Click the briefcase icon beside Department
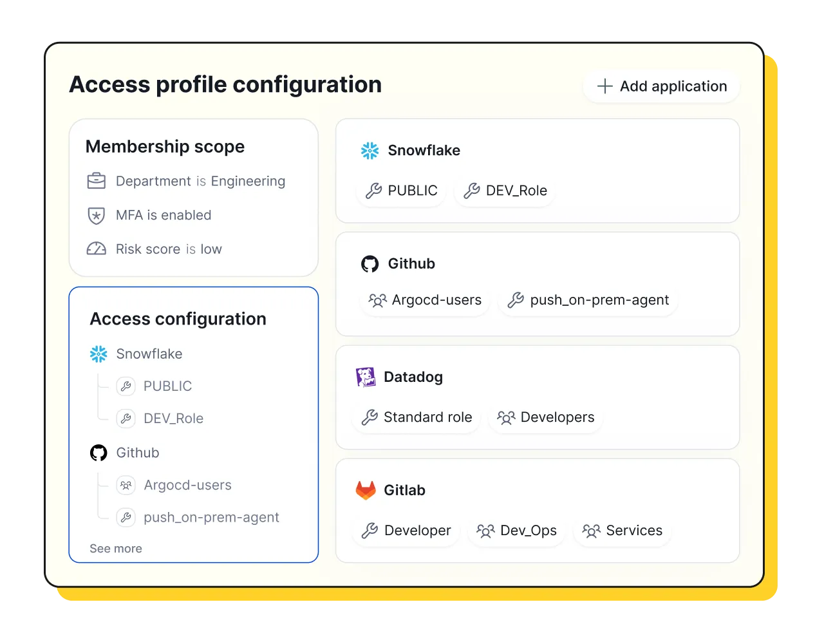 click(96, 181)
